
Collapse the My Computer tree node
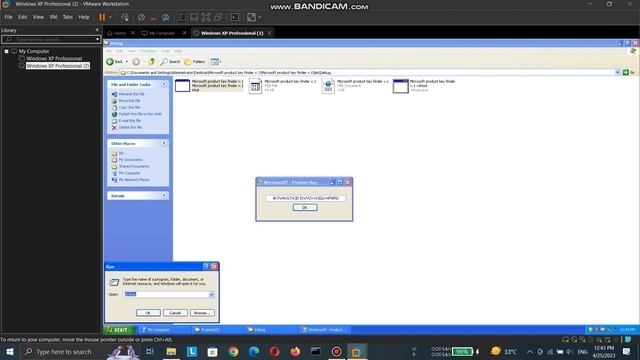tap(7, 51)
